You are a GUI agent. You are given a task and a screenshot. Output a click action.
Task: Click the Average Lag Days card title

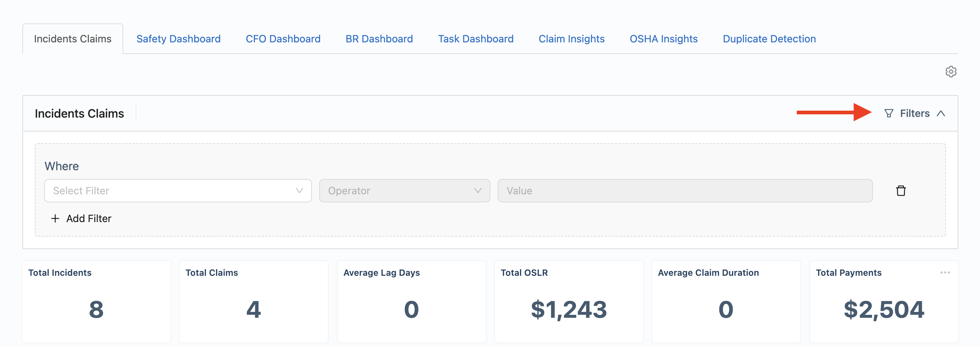[381, 272]
